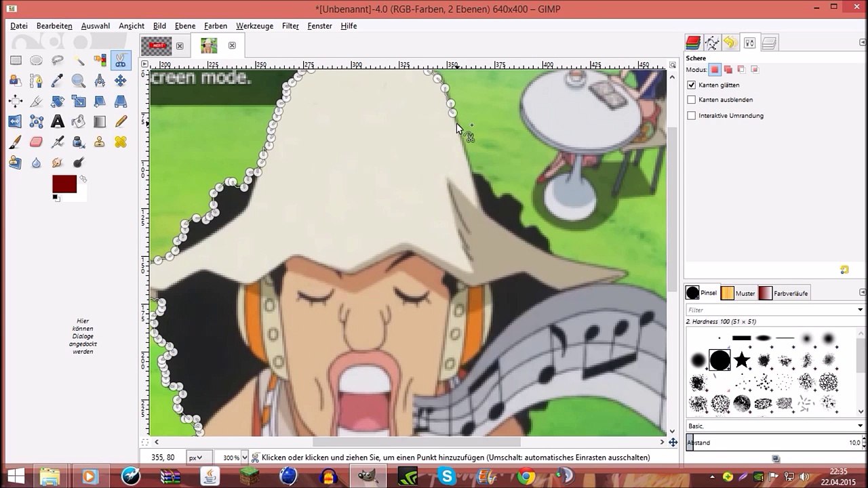Select the Cage Transform tool

point(37,121)
